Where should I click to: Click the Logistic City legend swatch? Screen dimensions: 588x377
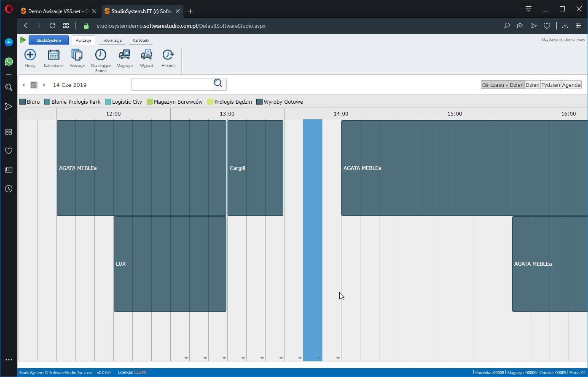(x=108, y=102)
